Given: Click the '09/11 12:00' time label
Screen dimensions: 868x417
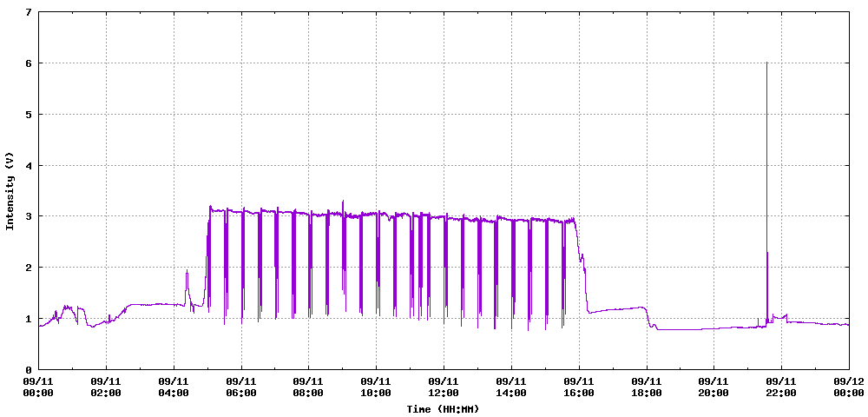Looking at the screenshot, I should click(x=444, y=387).
